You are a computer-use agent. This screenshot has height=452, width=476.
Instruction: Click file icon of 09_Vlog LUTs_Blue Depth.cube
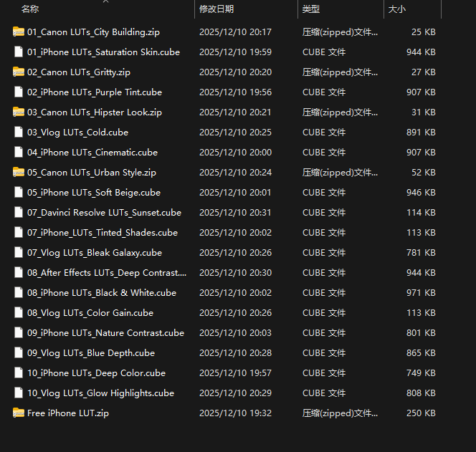(x=19, y=353)
